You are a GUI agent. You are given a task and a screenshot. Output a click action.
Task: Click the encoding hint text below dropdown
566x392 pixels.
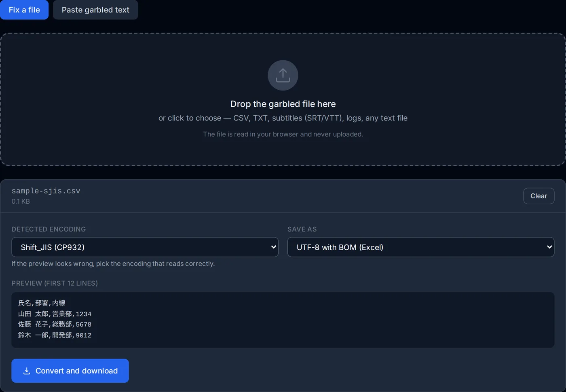(113, 263)
